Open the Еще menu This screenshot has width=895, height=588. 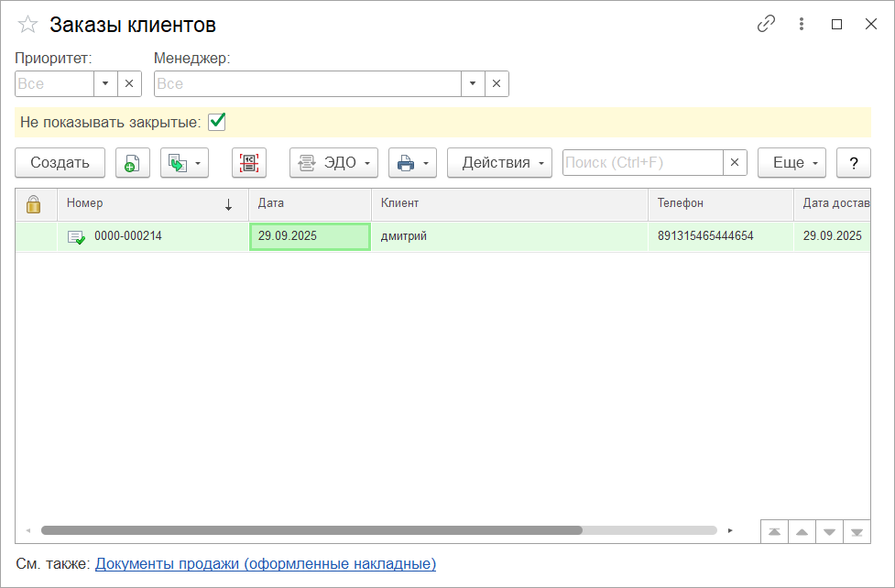click(792, 163)
